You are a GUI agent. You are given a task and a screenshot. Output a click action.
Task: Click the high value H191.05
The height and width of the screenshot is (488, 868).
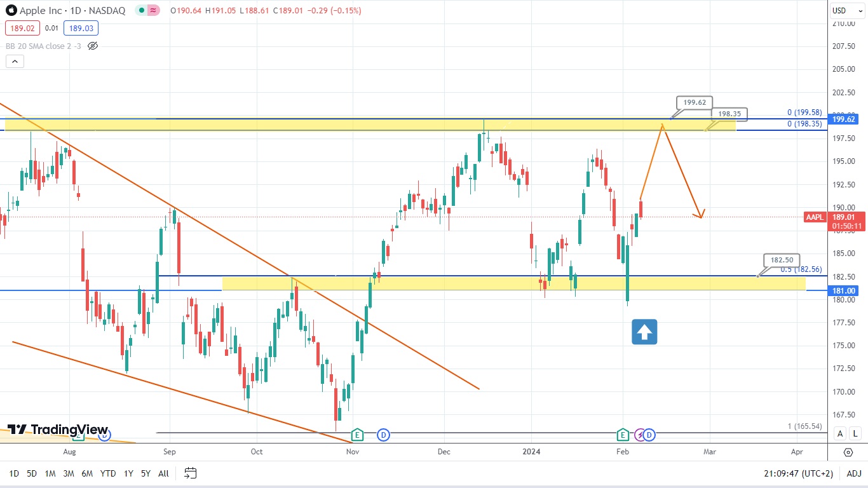click(x=220, y=11)
